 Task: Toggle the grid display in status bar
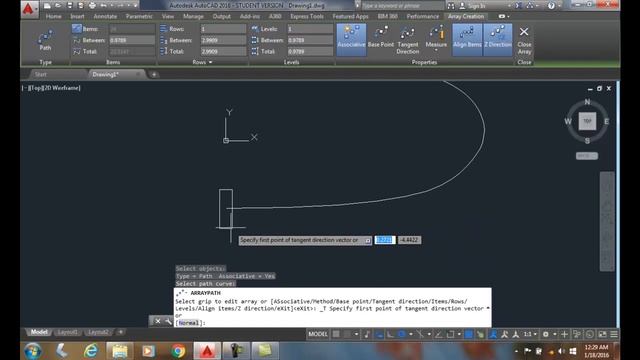336,334
